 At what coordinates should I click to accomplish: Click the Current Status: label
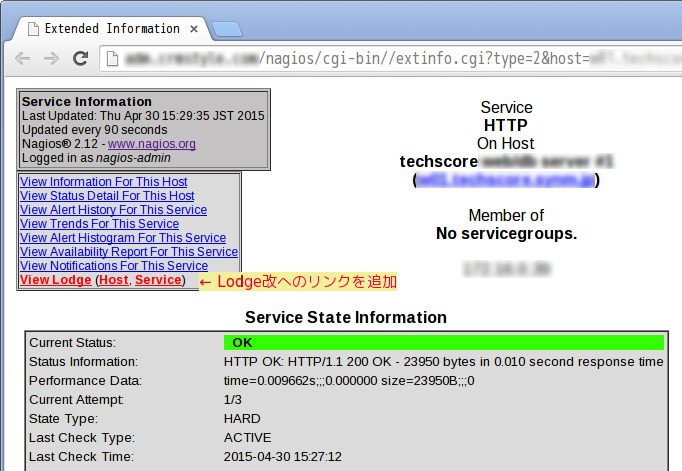(73, 343)
